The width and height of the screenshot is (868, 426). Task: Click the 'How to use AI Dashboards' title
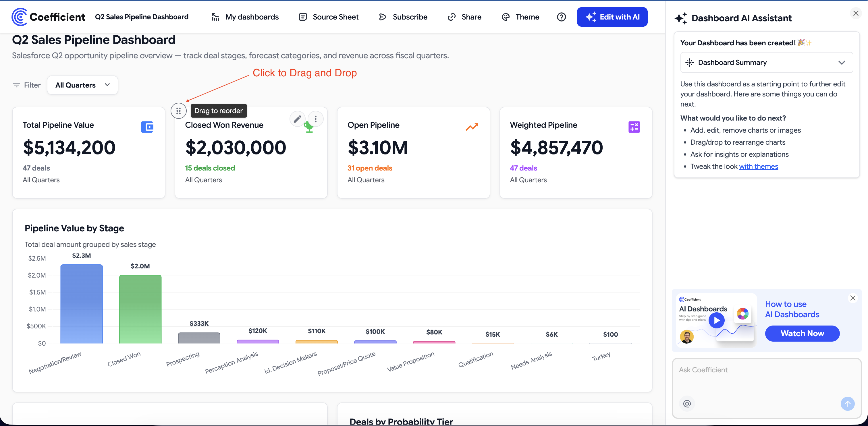tap(792, 309)
